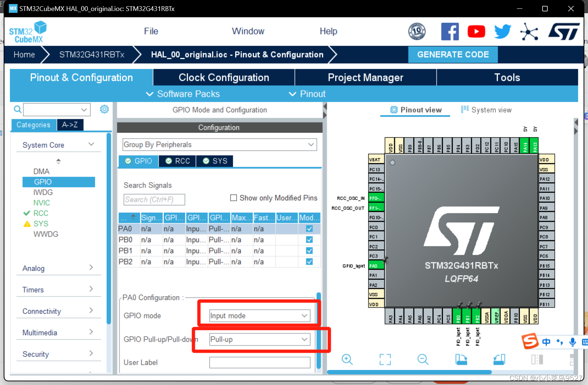
Task: Toggle the Modified checkbox for PB2
Action: [309, 262]
